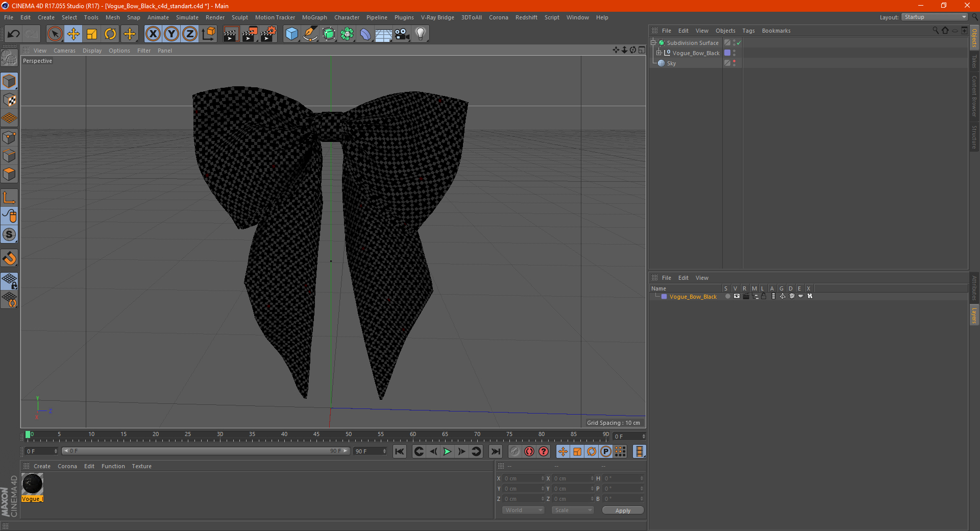Image resolution: width=980 pixels, height=531 pixels.
Task: Toggle Subdivision Surface enable checkmark
Action: click(x=739, y=43)
